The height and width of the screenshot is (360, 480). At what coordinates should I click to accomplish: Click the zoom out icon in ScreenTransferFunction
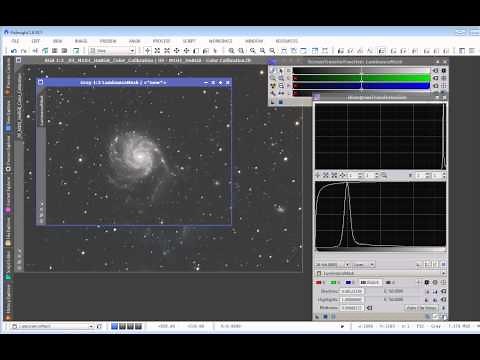(x=281, y=78)
